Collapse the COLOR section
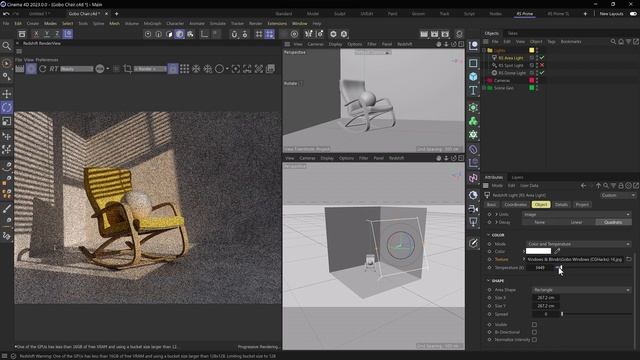This screenshot has height=360, width=640. point(488,235)
